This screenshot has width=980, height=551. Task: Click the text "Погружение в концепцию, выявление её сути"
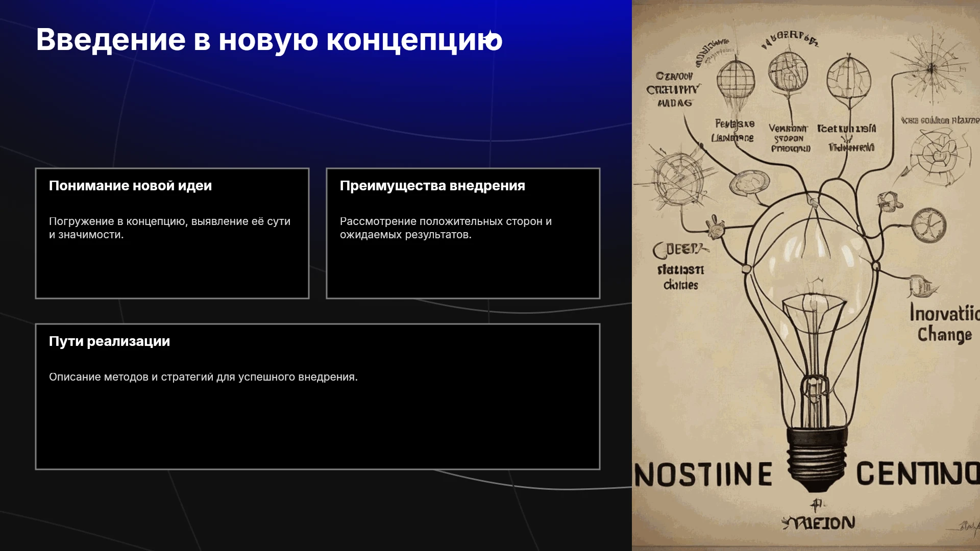click(169, 221)
